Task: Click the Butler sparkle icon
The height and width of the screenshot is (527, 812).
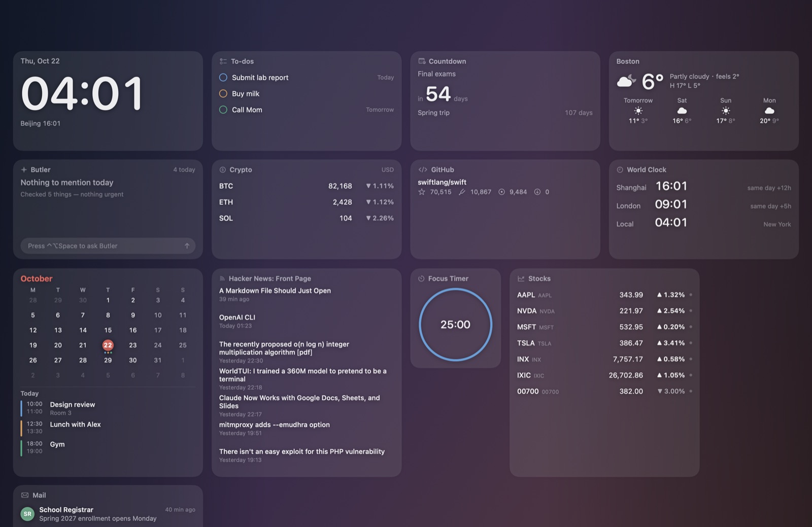Action: click(x=24, y=170)
